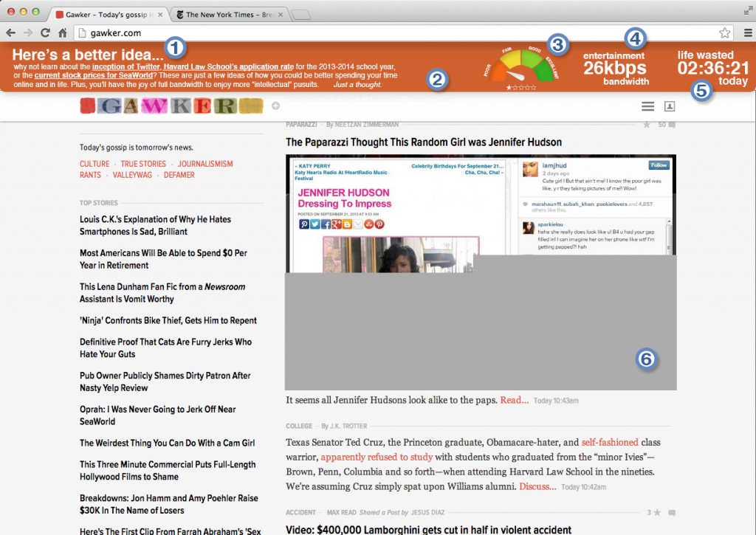The height and width of the screenshot is (535, 756).
Task: Open Pub Owner Publicly Shames Dirty Patron story
Action: point(165,382)
